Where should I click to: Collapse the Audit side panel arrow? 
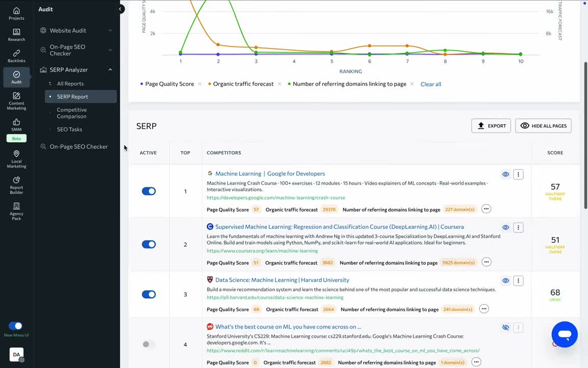pyautogui.click(x=120, y=9)
